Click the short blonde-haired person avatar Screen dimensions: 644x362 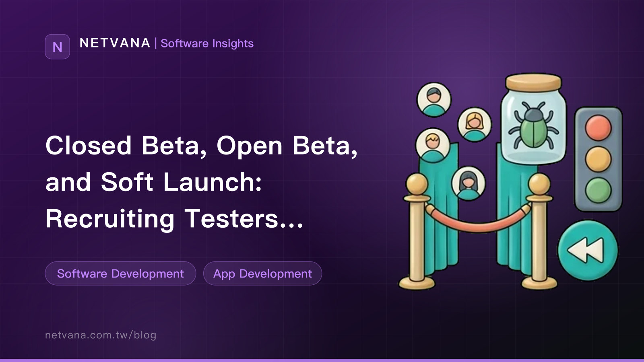tap(432, 145)
